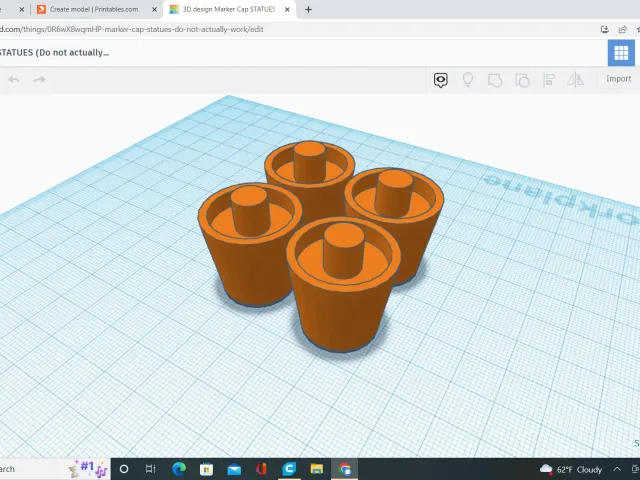Open the 62°F Cloudy weather widget

point(571,469)
